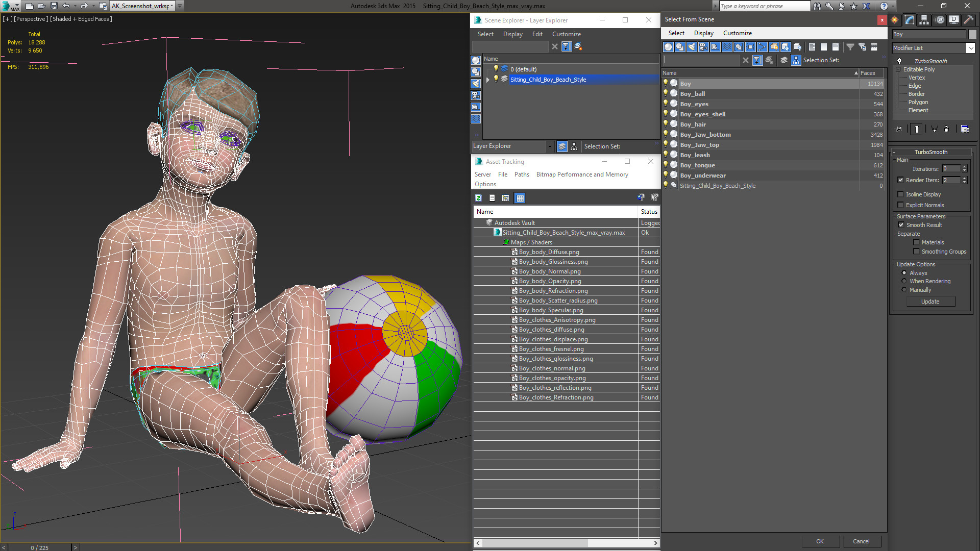The width and height of the screenshot is (980, 551).
Task: Click the object color swatch beside Boy
Action: (x=972, y=34)
